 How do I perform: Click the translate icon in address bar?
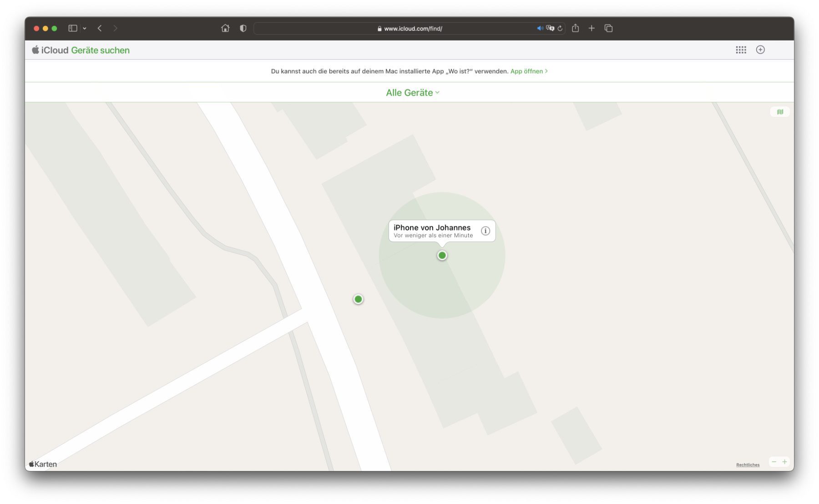point(550,28)
